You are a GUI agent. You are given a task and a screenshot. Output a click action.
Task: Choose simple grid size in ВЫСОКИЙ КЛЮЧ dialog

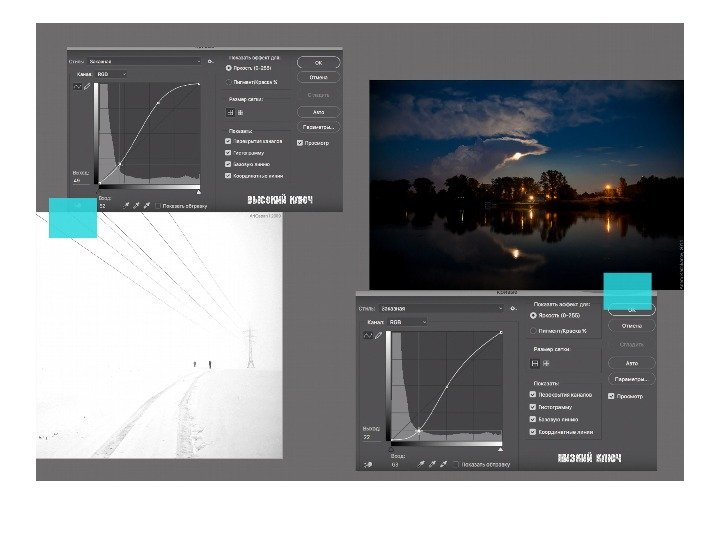coord(231,112)
